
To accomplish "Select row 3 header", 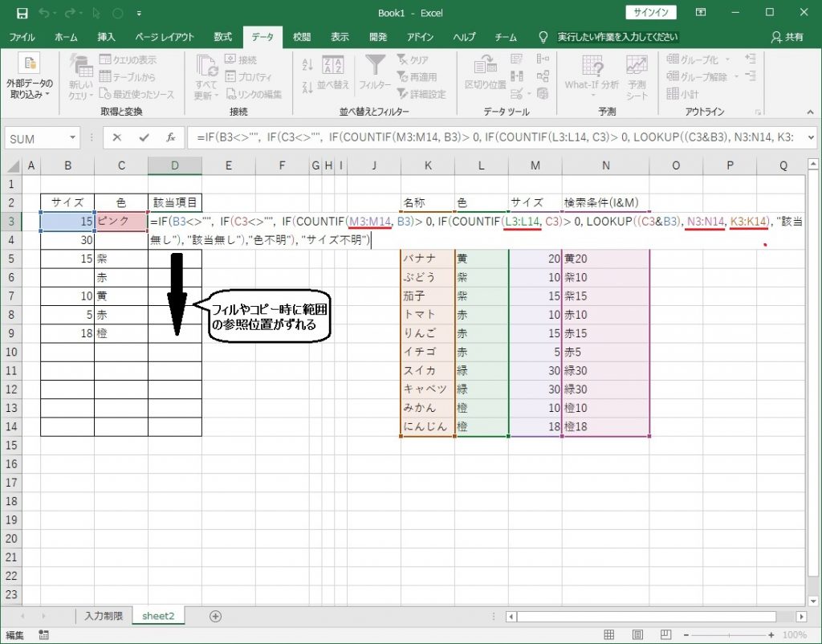I will coord(11,221).
